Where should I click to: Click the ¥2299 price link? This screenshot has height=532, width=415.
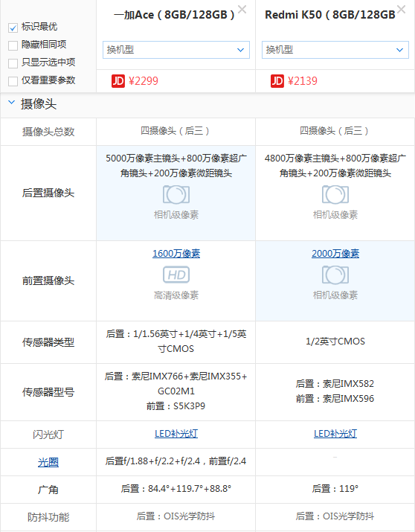144,81
